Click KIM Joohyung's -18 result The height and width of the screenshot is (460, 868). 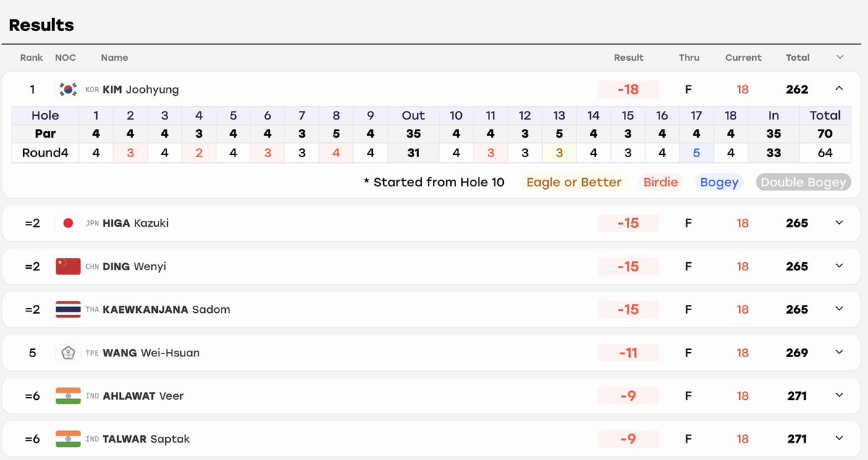[628, 89]
